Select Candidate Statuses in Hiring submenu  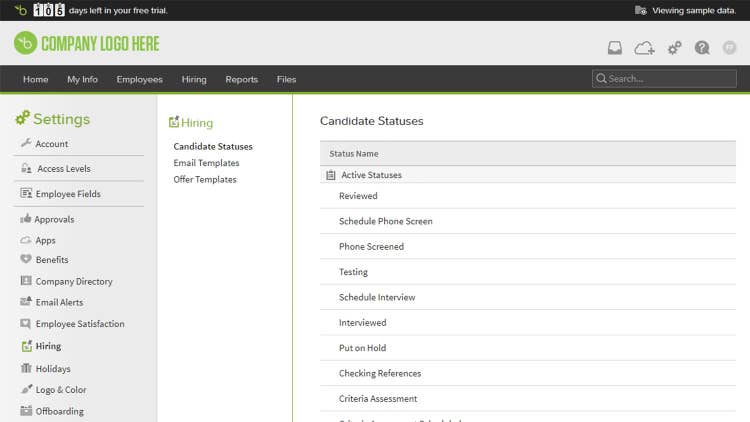coord(213,146)
